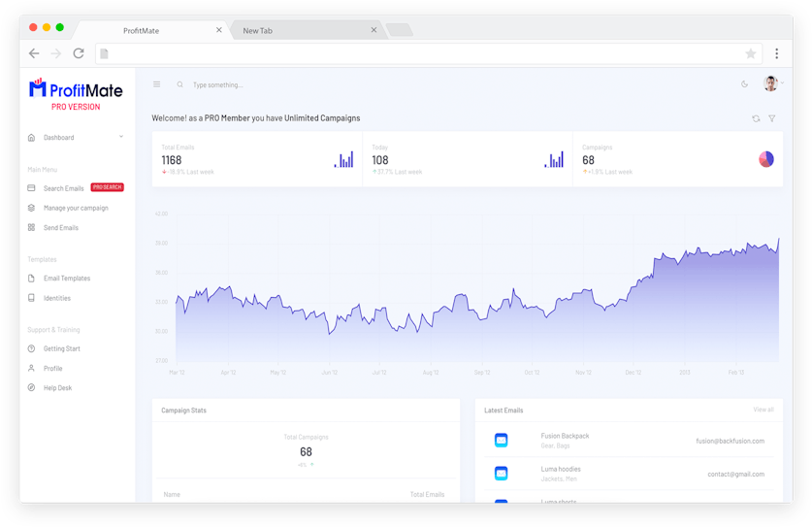Go to Profile in sidebar
Screen dimensions: 812x527
click(52, 368)
